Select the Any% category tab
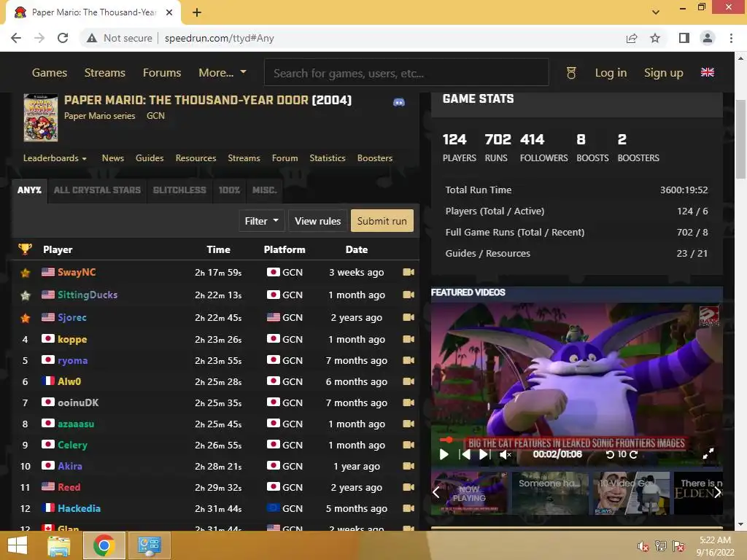Viewport: 747px width, 560px height. (x=29, y=190)
